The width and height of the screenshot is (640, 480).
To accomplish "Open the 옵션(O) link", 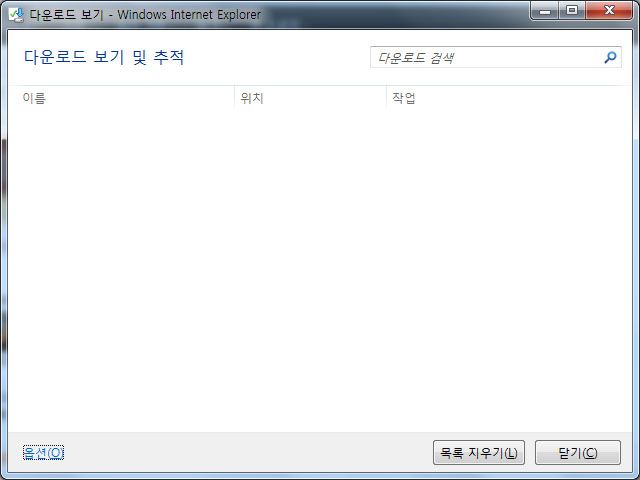I will 43,453.
